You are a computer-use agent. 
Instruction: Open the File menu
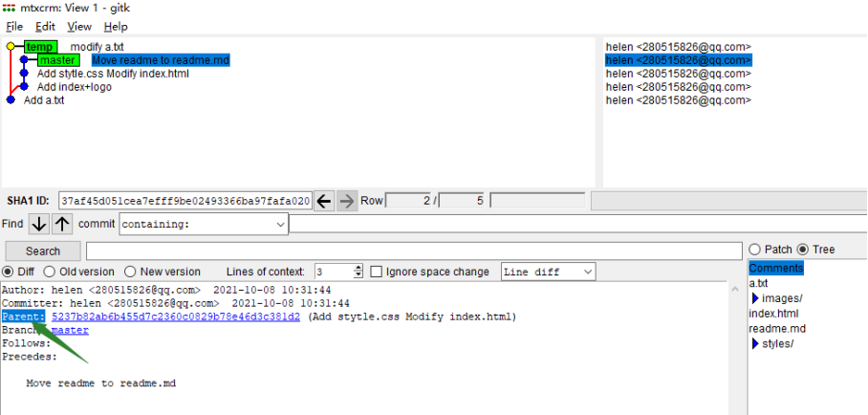point(14,27)
